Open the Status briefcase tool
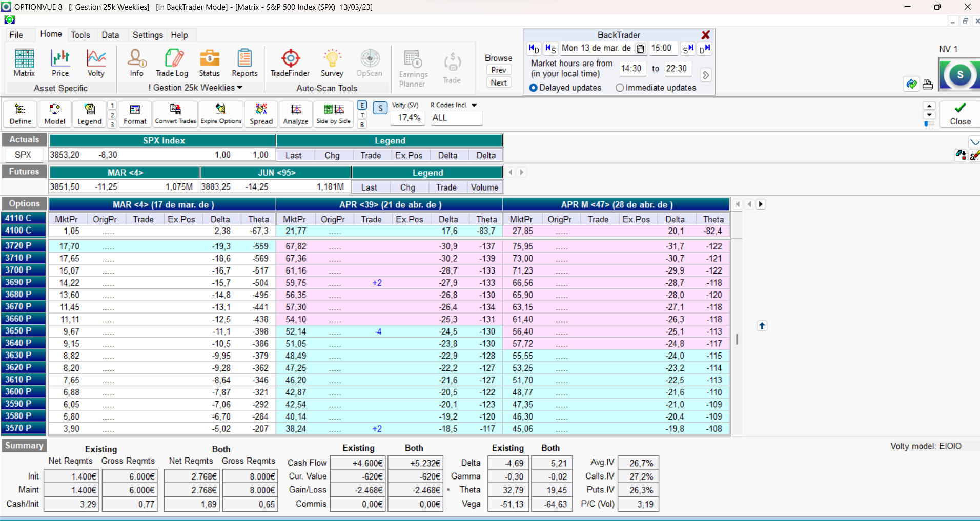The image size is (980, 521). tap(209, 63)
